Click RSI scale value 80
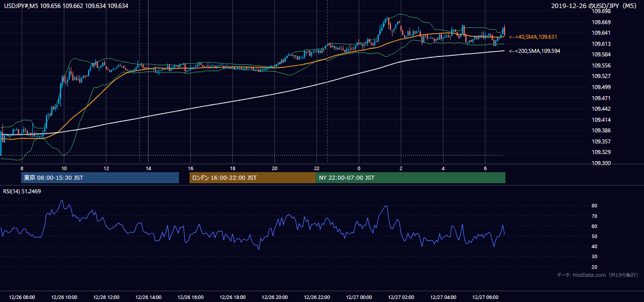Viewport: 644px width, 302px height. (x=594, y=206)
